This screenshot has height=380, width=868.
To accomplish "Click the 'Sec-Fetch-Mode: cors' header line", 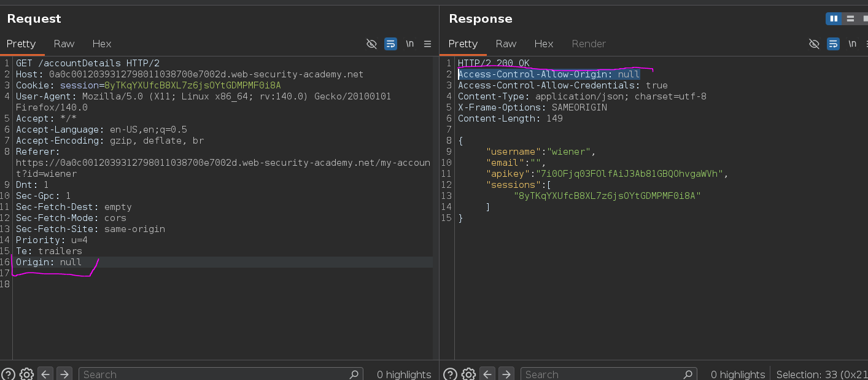I will tap(71, 218).
